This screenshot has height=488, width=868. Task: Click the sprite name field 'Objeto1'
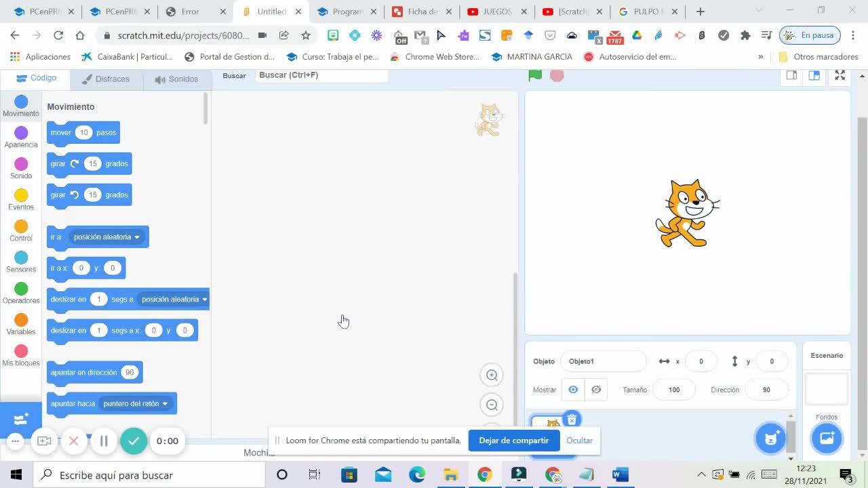604,361
